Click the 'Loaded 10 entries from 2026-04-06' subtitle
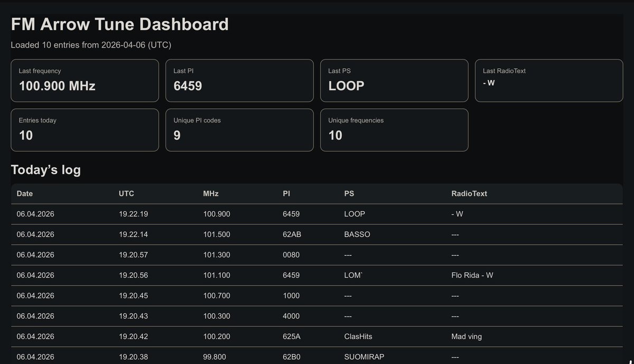634x364 pixels. pyautogui.click(x=91, y=45)
